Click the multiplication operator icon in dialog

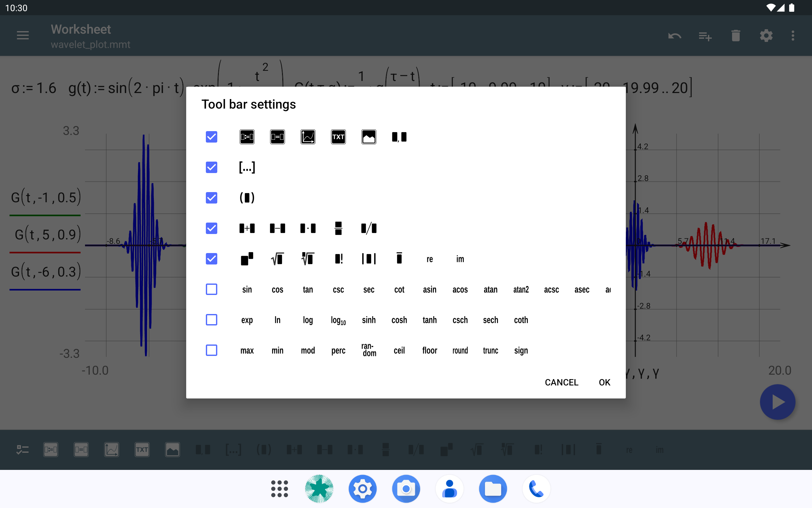click(308, 229)
